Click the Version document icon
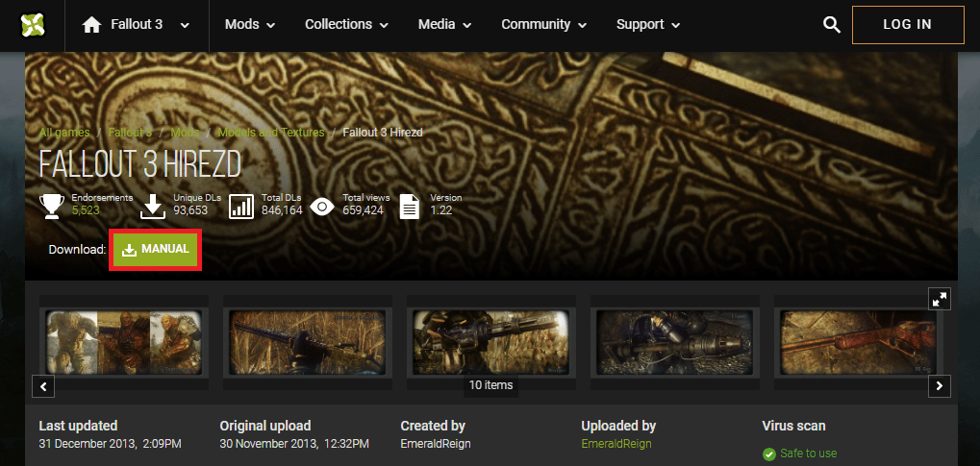This screenshot has height=466, width=980. pyautogui.click(x=410, y=207)
